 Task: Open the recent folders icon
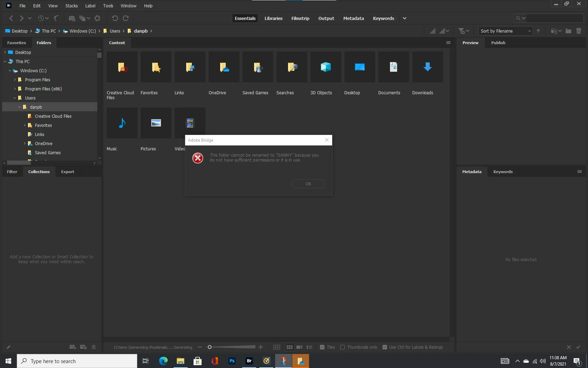pos(554,31)
